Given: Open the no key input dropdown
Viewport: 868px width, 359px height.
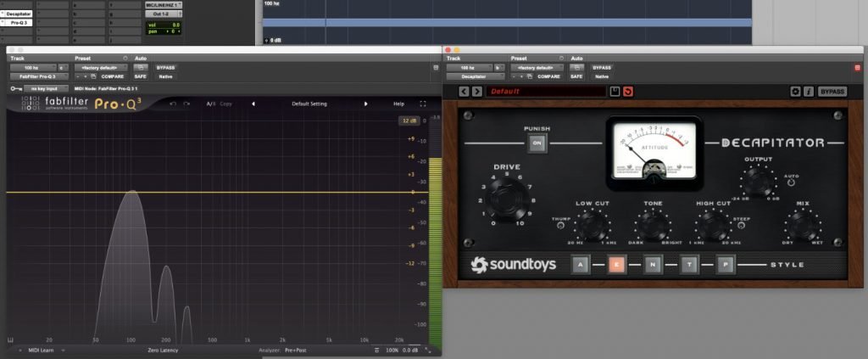Looking at the screenshot, I should [47, 88].
